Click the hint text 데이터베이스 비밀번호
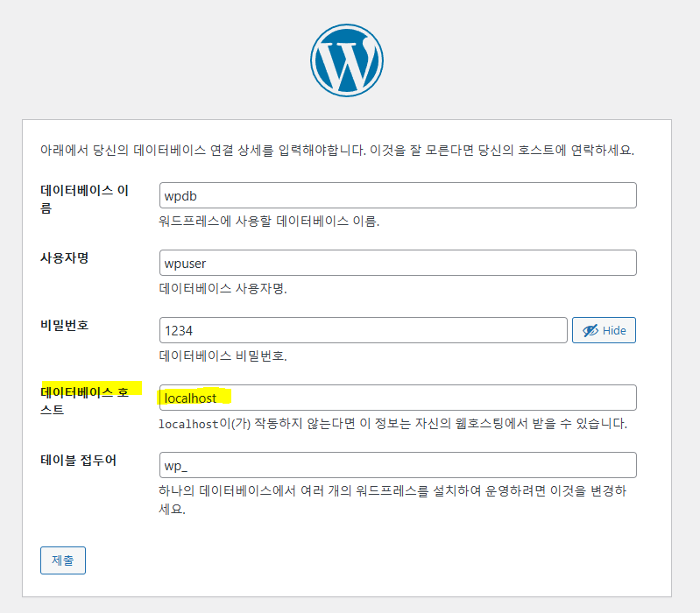This screenshot has height=613, width=700. [x=223, y=356]
